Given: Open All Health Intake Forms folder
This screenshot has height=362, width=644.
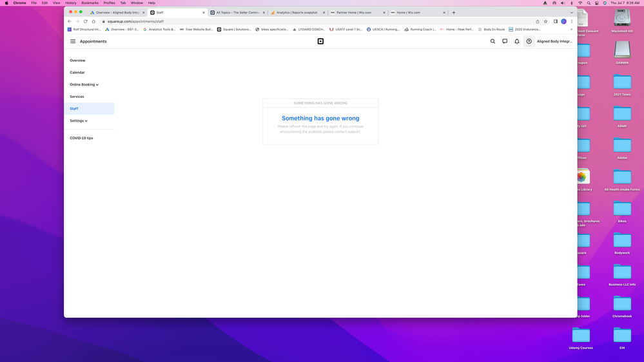Looking at the screenshot, I should click(x=622, y=180).
